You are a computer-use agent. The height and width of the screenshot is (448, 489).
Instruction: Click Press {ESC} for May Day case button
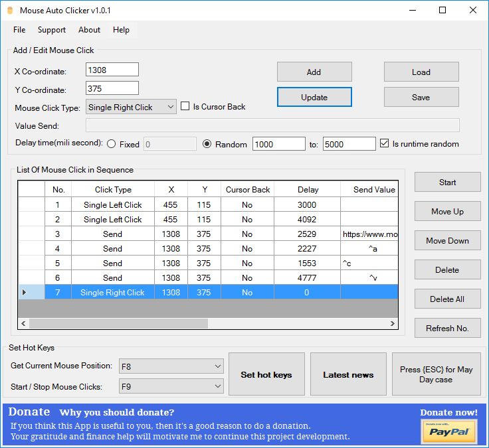[437, 374]
